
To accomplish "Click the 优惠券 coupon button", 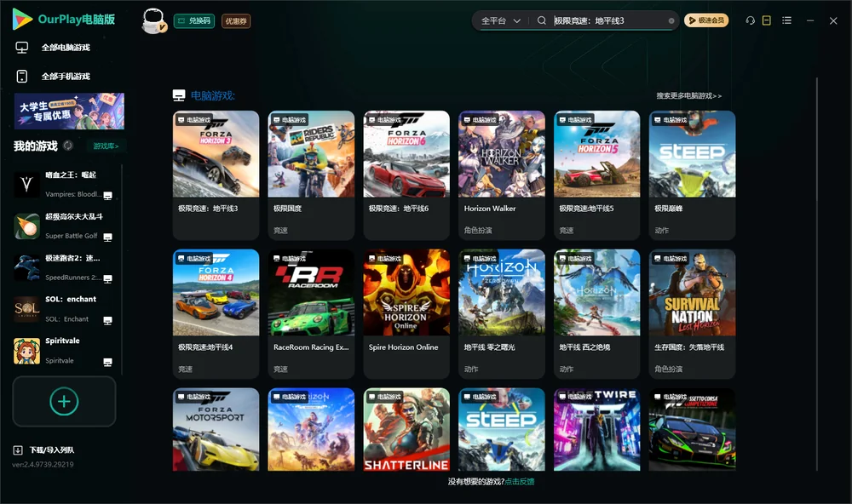I will (236, 21).
